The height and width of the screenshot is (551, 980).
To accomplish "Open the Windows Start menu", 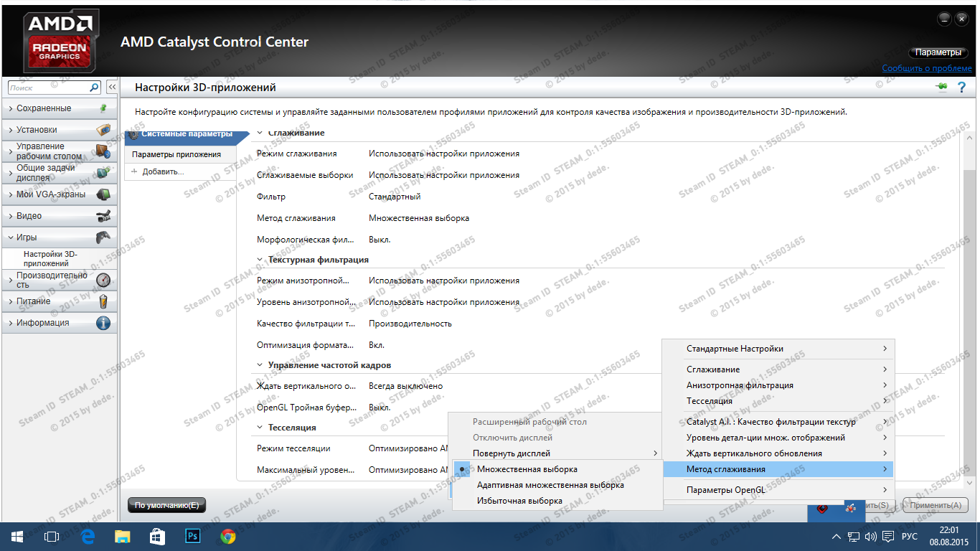I will 17,537.
